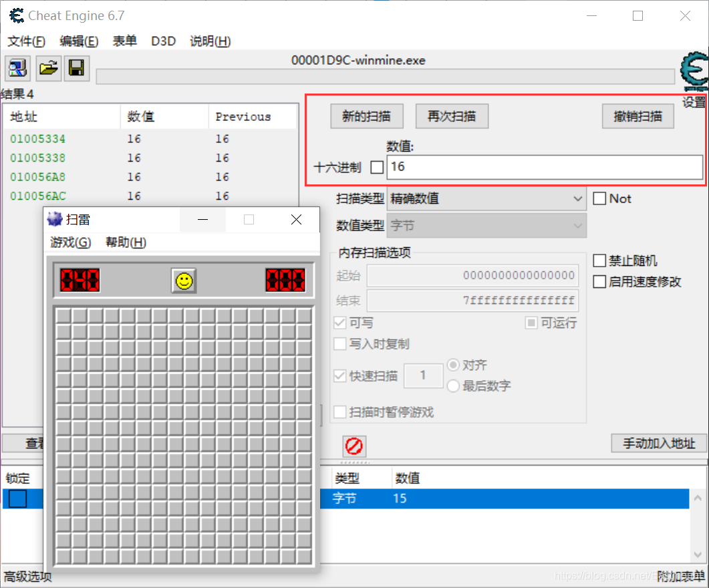Enable the Not checkbox
This screenshot has height=588, width=709.
pyautogui.click(x=599, y=198)
